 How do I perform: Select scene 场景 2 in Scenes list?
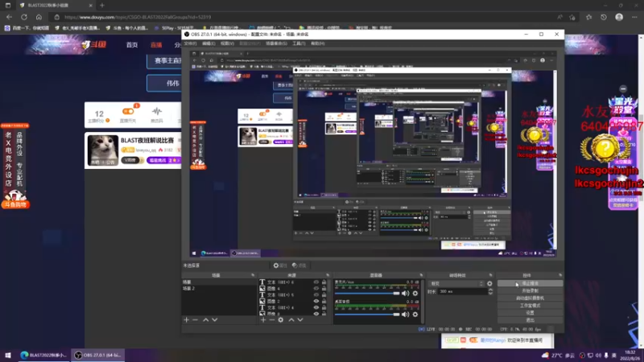(x=219, y=289)
